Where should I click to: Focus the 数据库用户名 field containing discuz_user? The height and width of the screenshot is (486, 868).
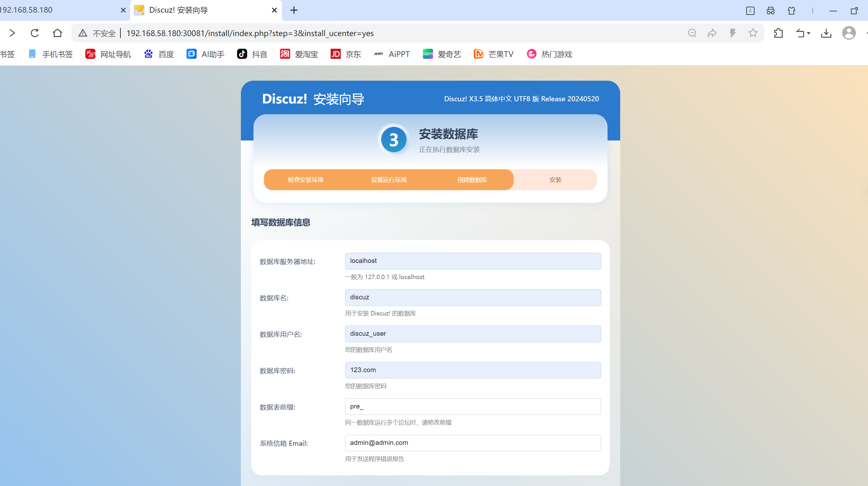tap(473, 334)
